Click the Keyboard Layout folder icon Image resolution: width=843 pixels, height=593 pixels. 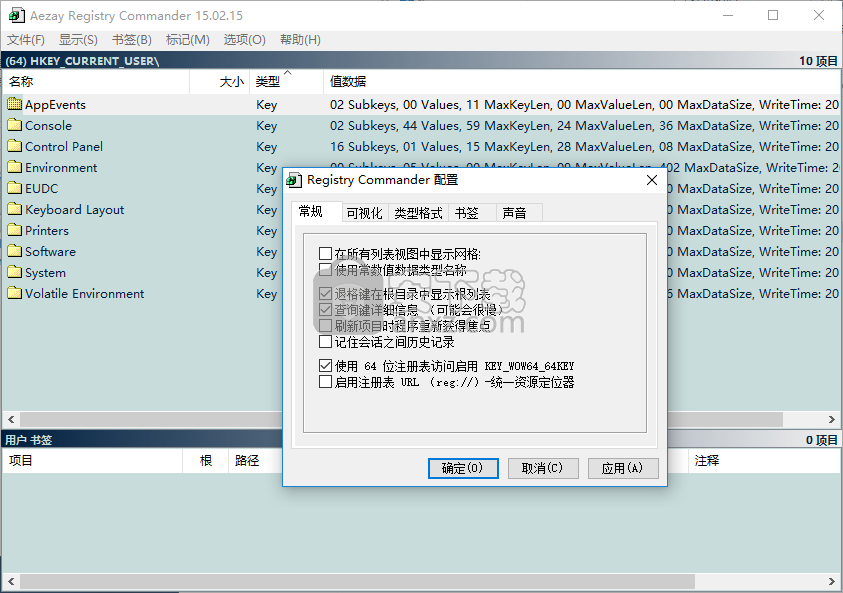pos(15,209)
